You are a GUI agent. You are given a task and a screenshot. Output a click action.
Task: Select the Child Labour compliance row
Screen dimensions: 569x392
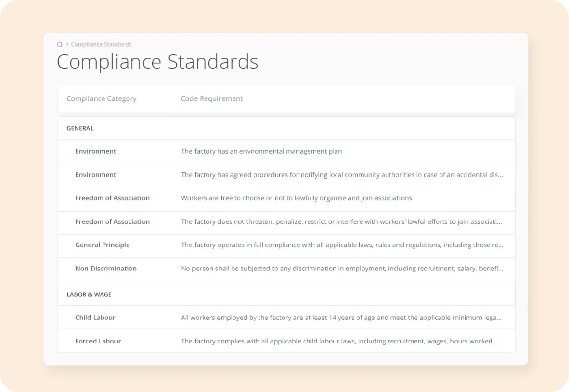tap(95, 317)
